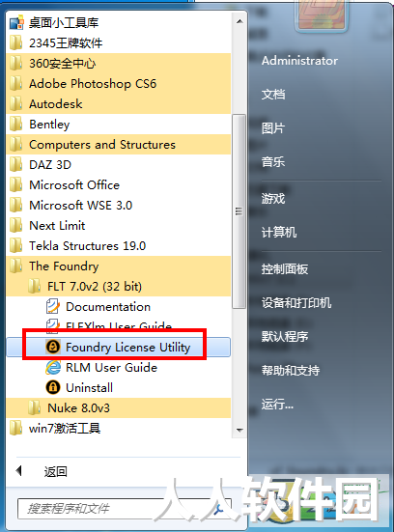
Task: Expand the Autodesk program folder
Action: (118, 104)
